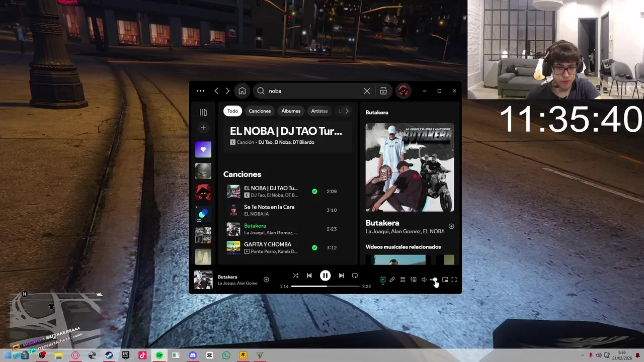Open the system tray volume icon
The image size is (644, 362).
(x=598, y=355)
